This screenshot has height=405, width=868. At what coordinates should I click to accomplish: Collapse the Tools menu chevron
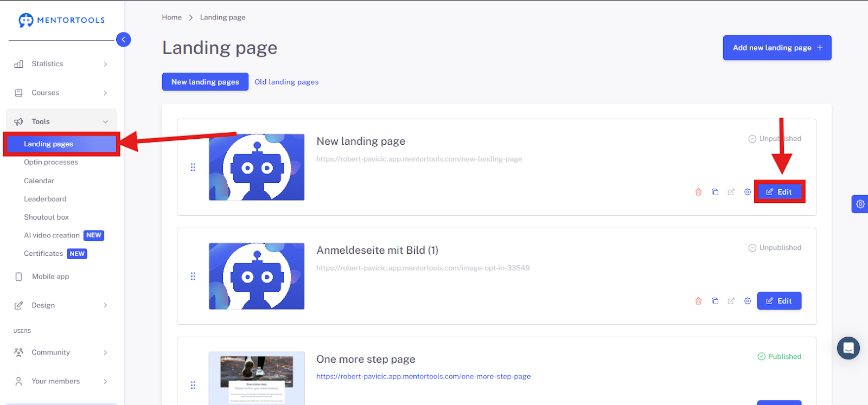105,121
